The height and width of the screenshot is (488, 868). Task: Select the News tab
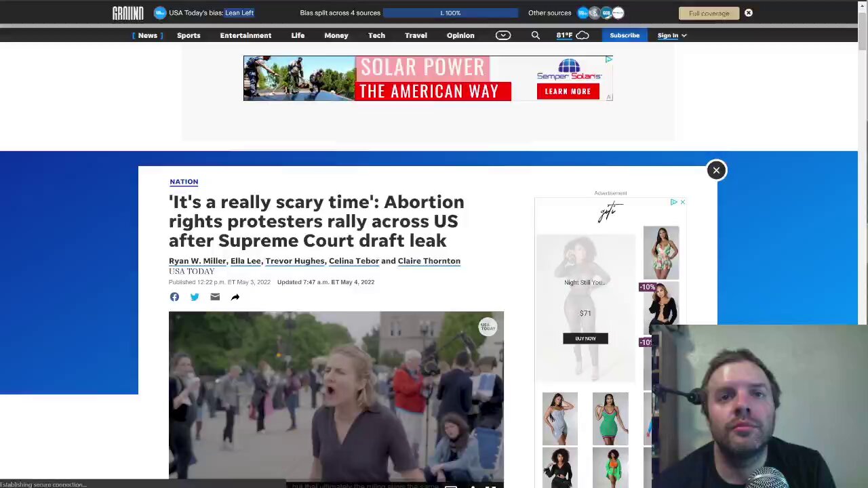[x=147, y=35]
